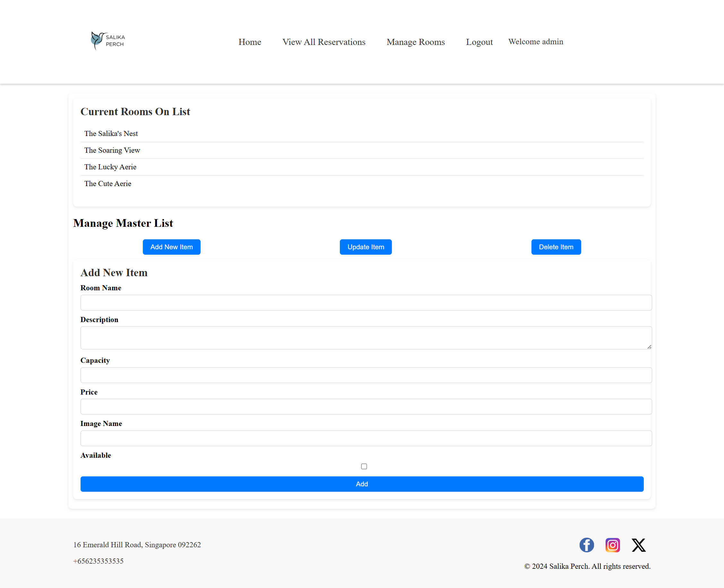Check the Available checkbox
Viewport: 724px width, 588px height.
pos(364,466)
